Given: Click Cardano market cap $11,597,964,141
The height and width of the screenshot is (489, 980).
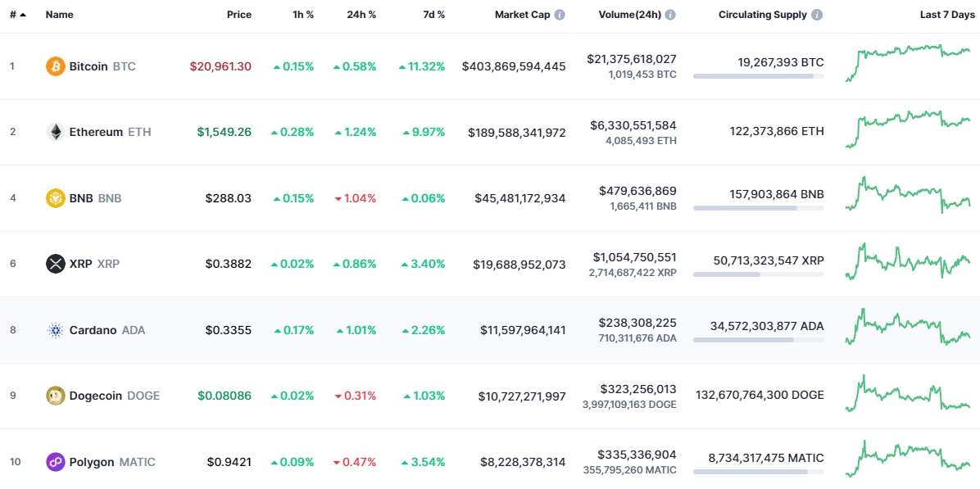Looking at the screenshot, I should [x=523, y=330].
